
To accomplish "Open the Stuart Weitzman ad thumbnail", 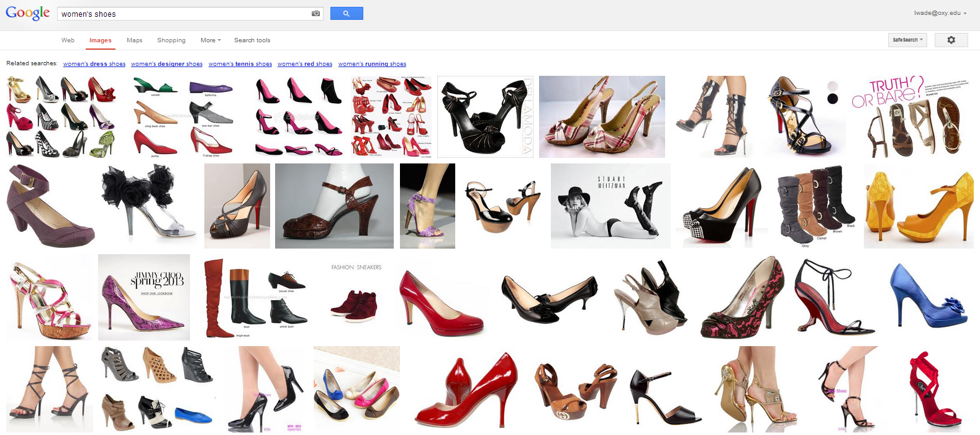I will click(610, 206).
